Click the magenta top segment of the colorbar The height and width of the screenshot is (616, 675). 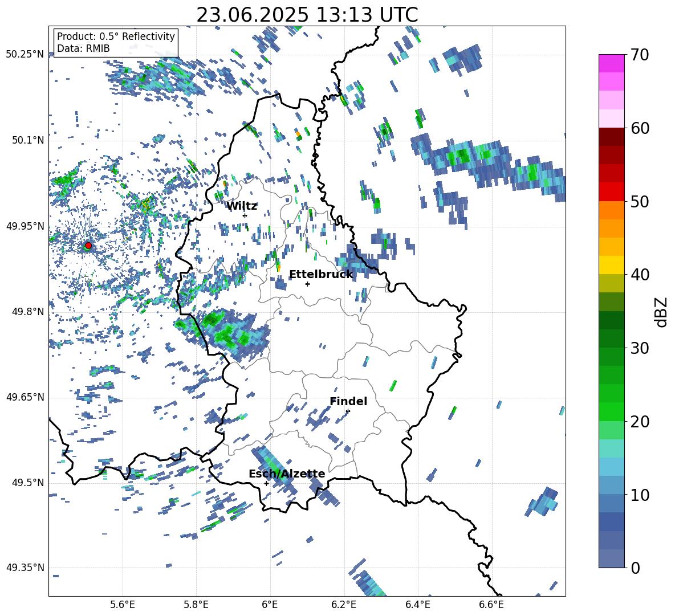pos(611,64)
